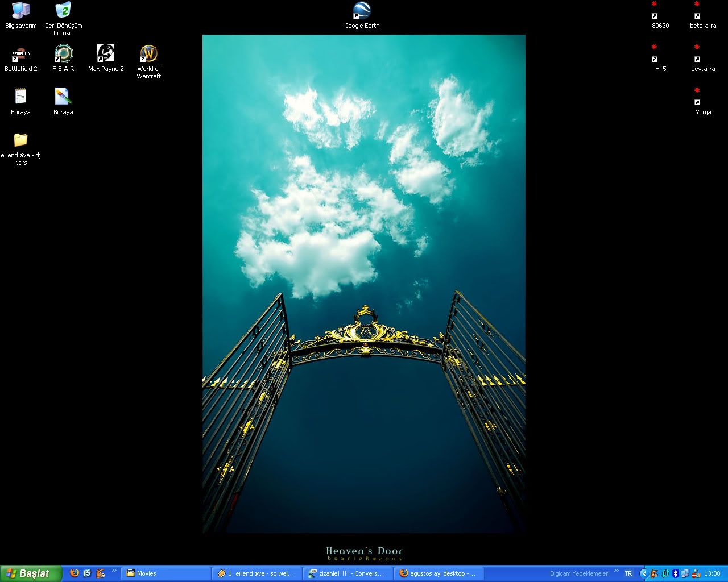Screen dimensions: 728x582
Task: Open the TR language bar selector
Action: pos(628,573)
